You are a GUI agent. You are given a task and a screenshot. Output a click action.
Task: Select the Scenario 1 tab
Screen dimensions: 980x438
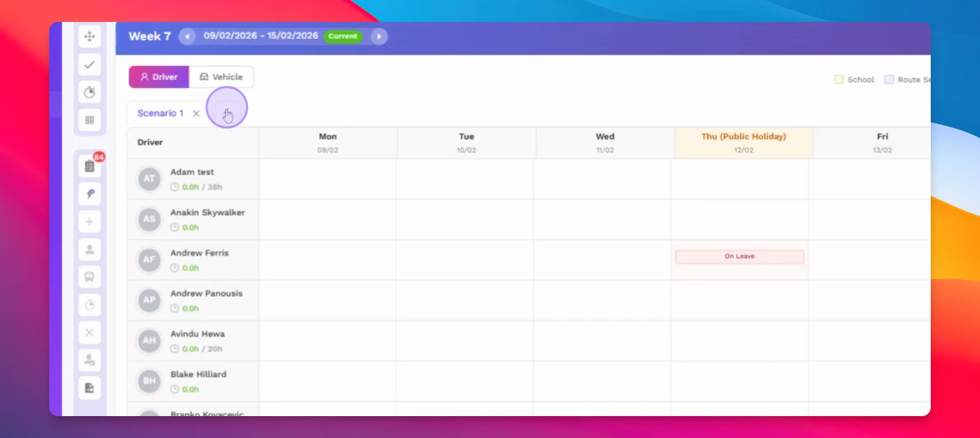click(x=160, y=113)
